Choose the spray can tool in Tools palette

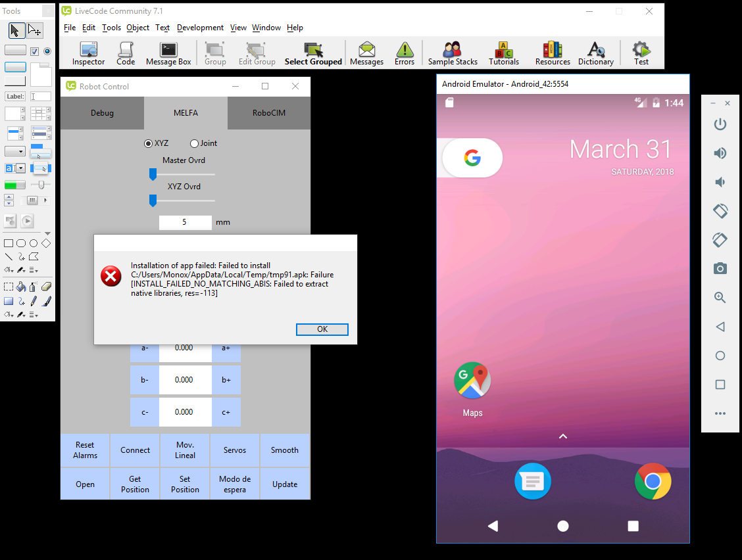pos(33,287)
